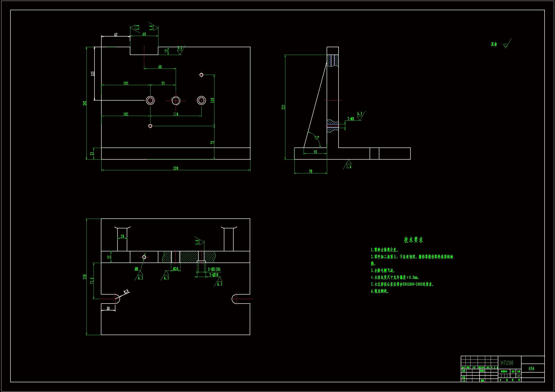Select the 3.2 roughness symbol near slot
This screenshot has width=555, height=392.
(x=180, y=50)
